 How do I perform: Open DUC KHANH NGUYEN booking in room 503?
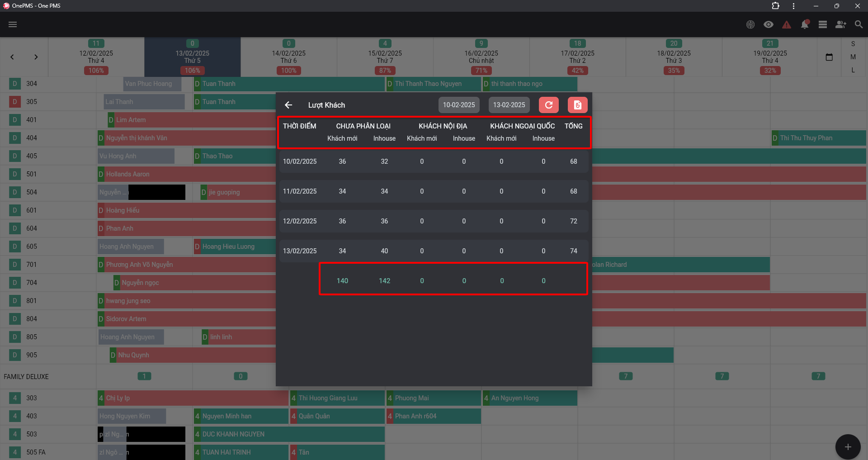coord(289,434)
